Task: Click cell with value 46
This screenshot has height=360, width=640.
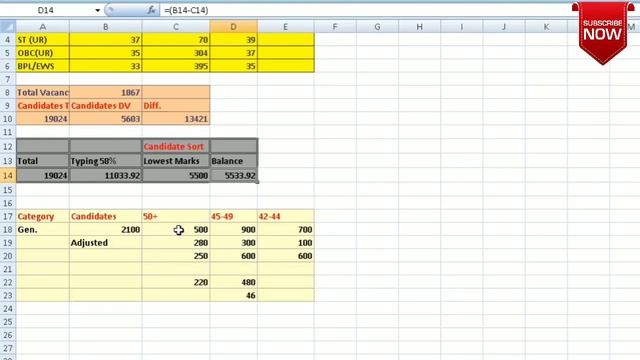Action: coord(233,296)
